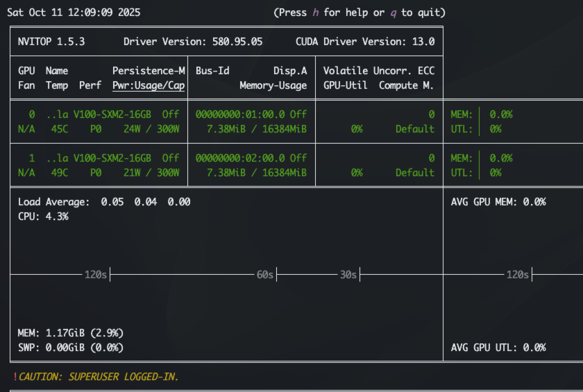Click the 30s marker on the CPU graph
Screen dimensions: 583x392
click(348, 275)
